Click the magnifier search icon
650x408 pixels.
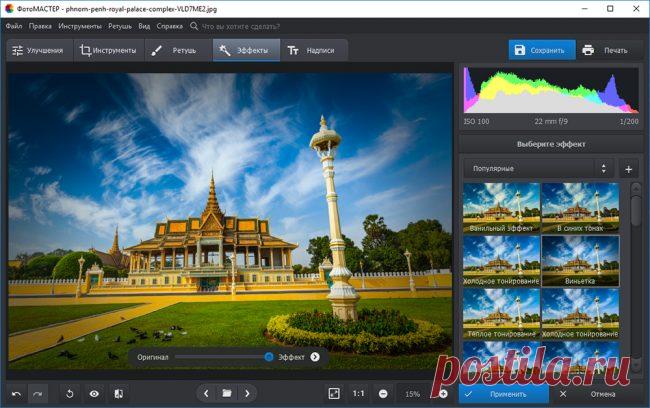click(194, 26)
